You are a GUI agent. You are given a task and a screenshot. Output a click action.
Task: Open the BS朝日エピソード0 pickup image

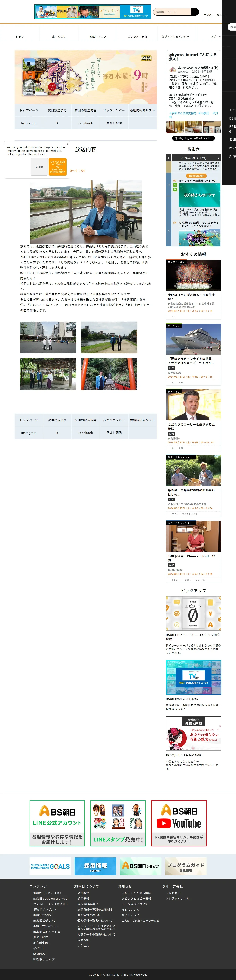(193, 613)
